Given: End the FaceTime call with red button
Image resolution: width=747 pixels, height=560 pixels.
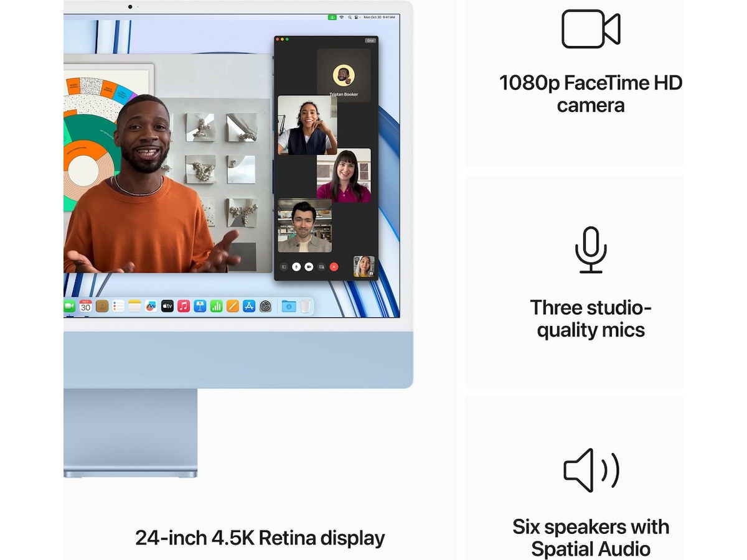Looking at the screenshot, I should [334, 266].
